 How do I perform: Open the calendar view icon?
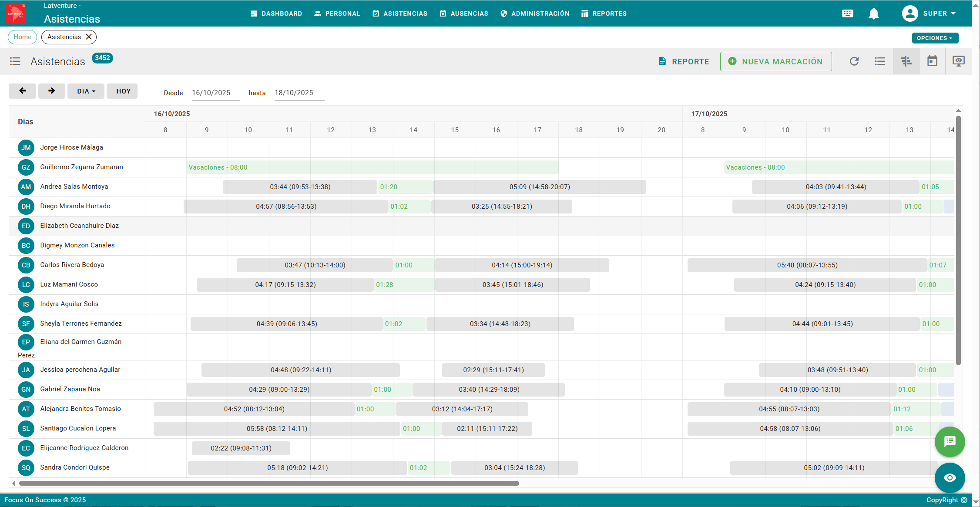(x=932, y=61)
